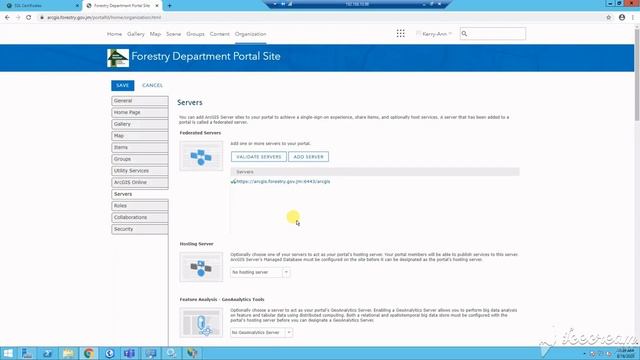Open a new browser tab
Image resolution: width=640 pixels, height=360 pixels.
pyautogui.click(x=169, y=6)
